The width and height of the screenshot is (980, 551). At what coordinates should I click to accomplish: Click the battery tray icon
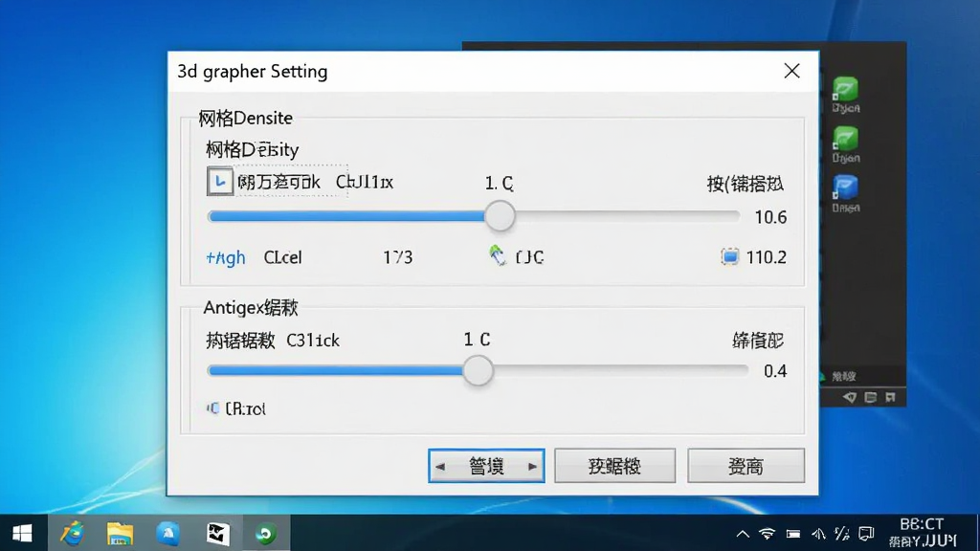(x=793, y=534)
